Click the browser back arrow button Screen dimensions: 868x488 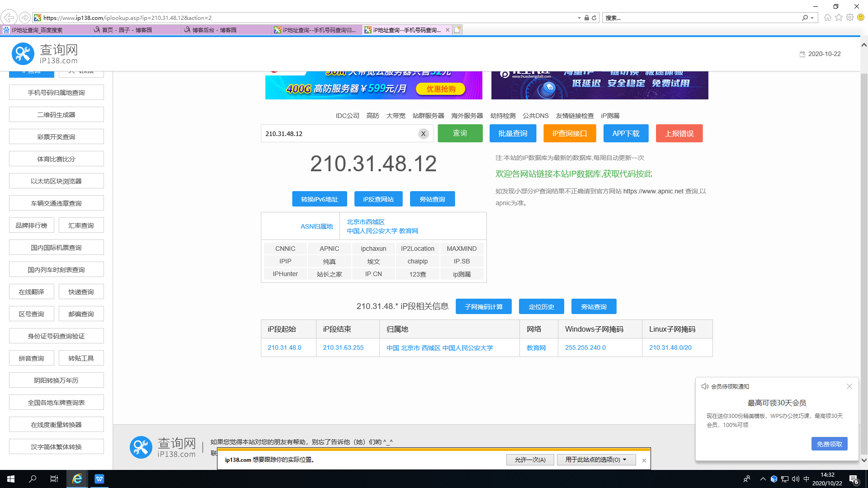pos(9,18)
